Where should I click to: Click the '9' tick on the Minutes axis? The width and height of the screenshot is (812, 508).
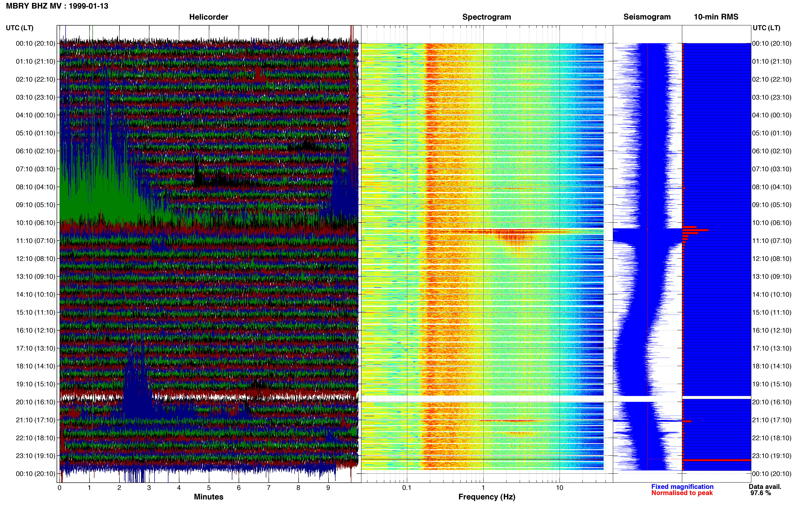(x=328, y=487)
